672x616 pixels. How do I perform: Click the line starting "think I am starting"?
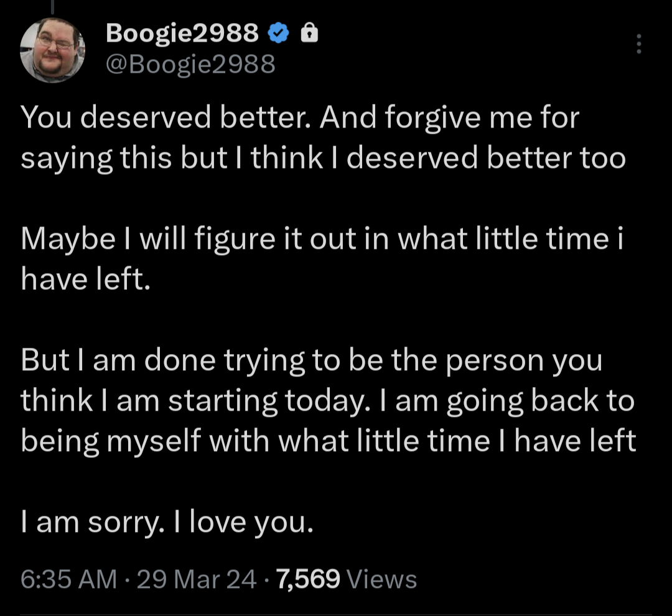pyautogui.click(x=327, y=401)
